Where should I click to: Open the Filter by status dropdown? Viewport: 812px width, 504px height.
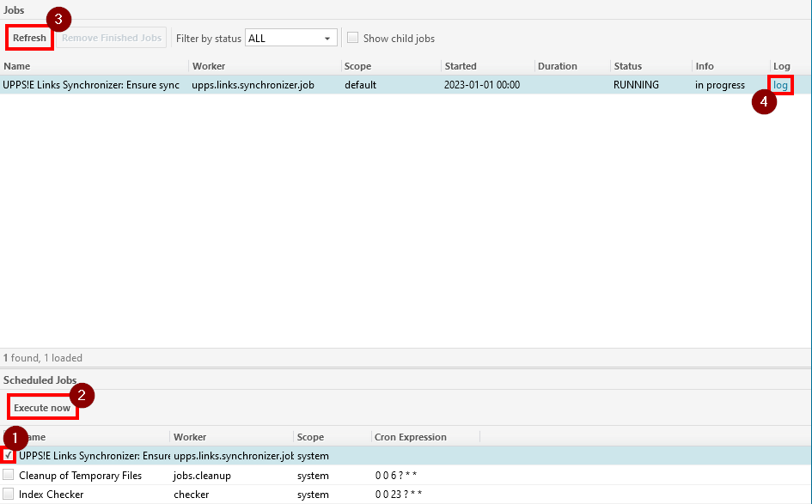point(290,38)
